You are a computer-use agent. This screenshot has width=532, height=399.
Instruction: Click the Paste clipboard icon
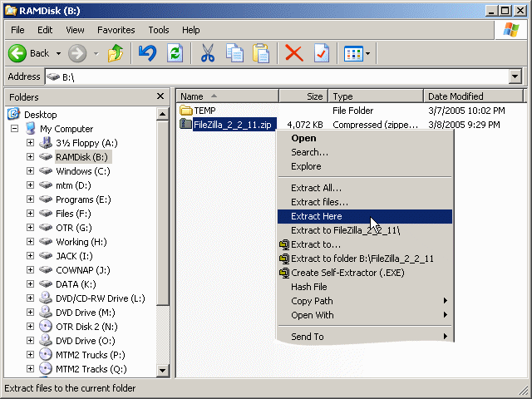[x=261, y=53]
